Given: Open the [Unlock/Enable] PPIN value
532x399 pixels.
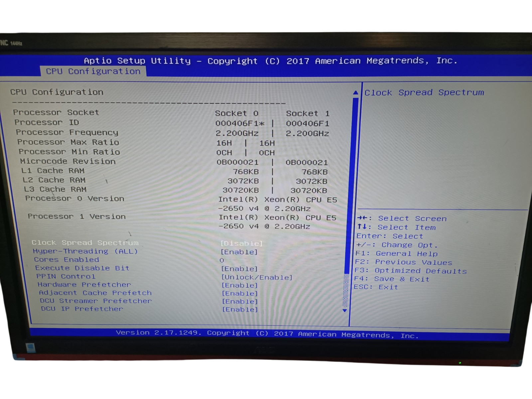Looking at the screenshot, I should (x=257, y=277).
